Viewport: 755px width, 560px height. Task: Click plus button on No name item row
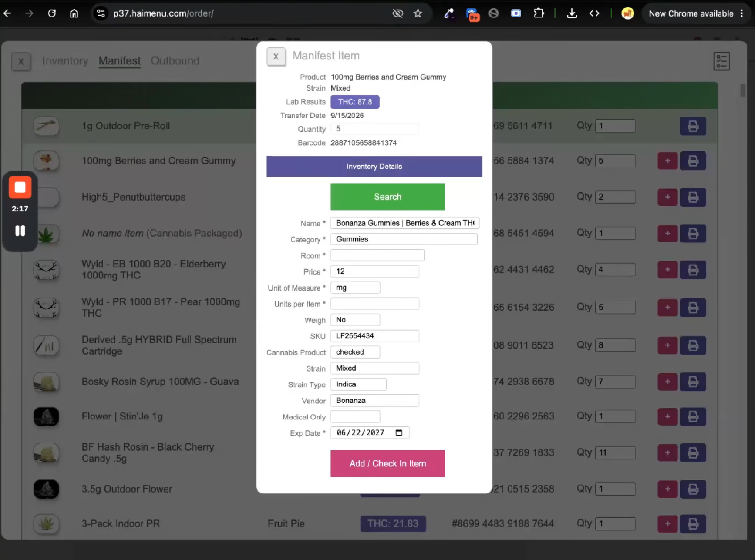click(x=667, y=234)
